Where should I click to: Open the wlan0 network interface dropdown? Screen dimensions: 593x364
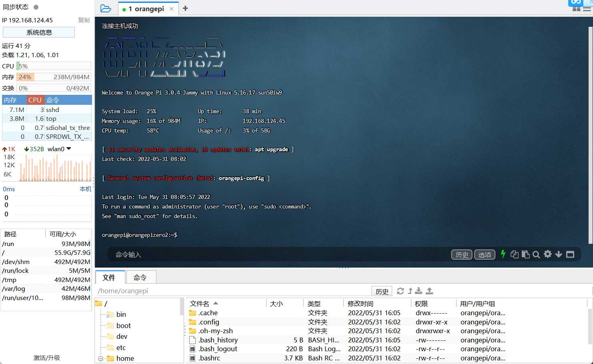click(59, 149)
